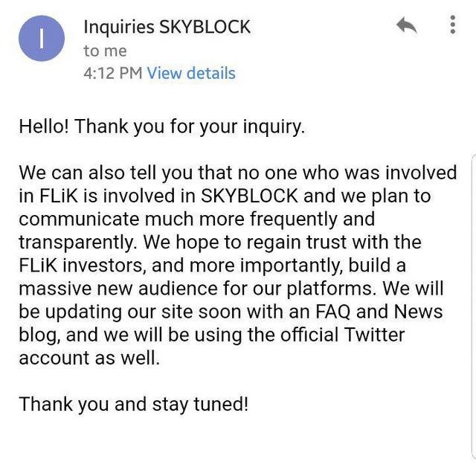Tap the "account as well." line
Image resolution: width=476 pixels, height=471 pixels.
tap(89, 358)
